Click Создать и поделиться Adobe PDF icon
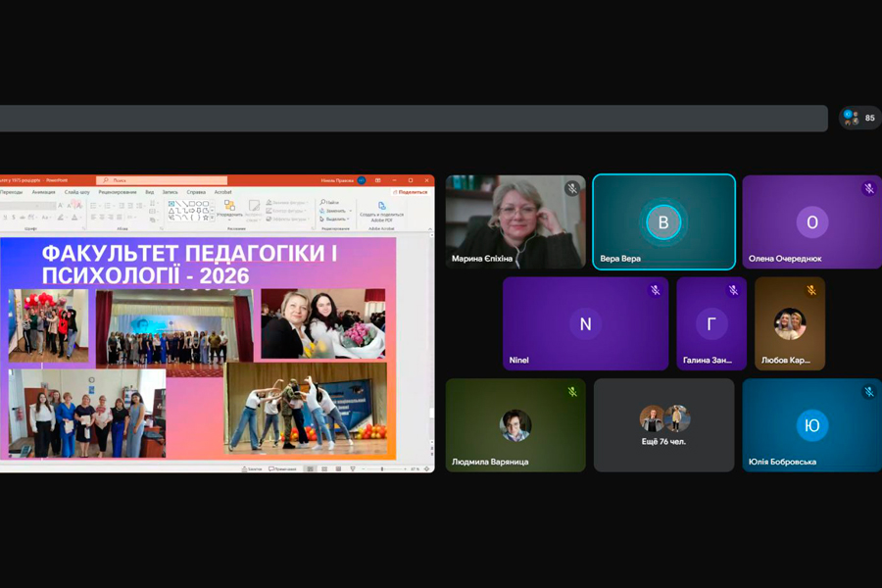 click(x=381, y=207)
